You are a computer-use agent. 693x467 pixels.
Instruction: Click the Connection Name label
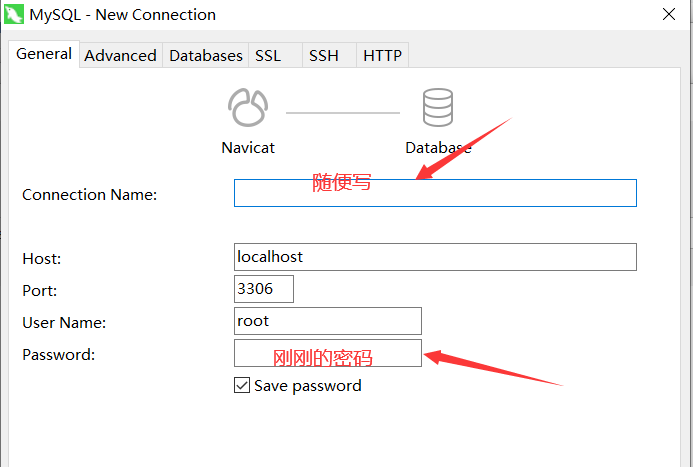[x=90, y=194]
